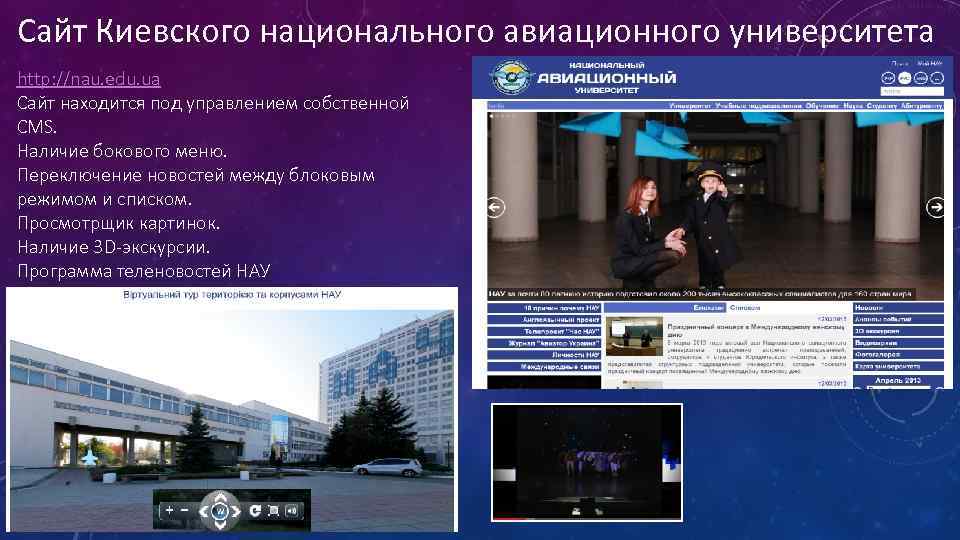Click the 'Наличие 3D-экскурсии.' text line
The image size is (960, 540).
114,247
